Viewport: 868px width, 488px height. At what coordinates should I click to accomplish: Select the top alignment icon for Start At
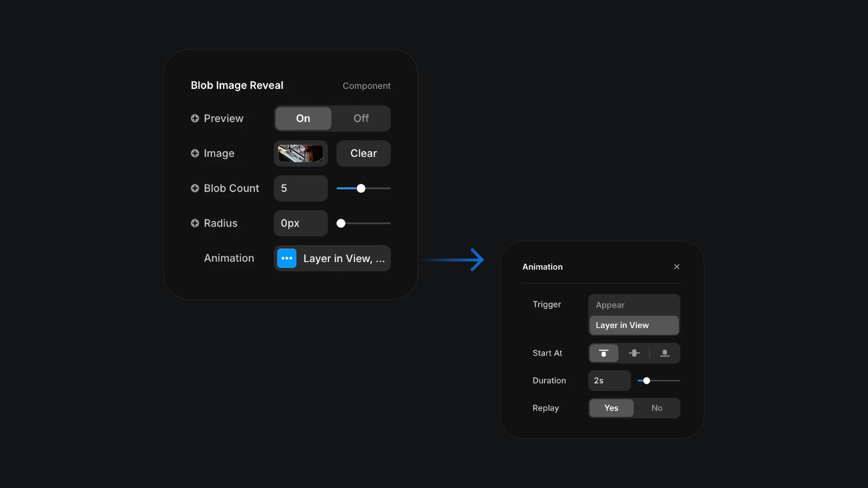604,353
